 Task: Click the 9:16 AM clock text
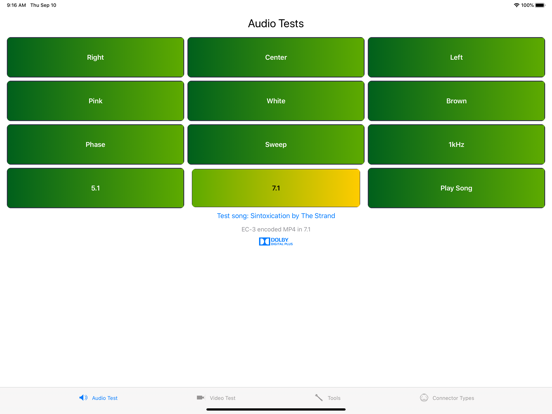click(x=16, y=5)
